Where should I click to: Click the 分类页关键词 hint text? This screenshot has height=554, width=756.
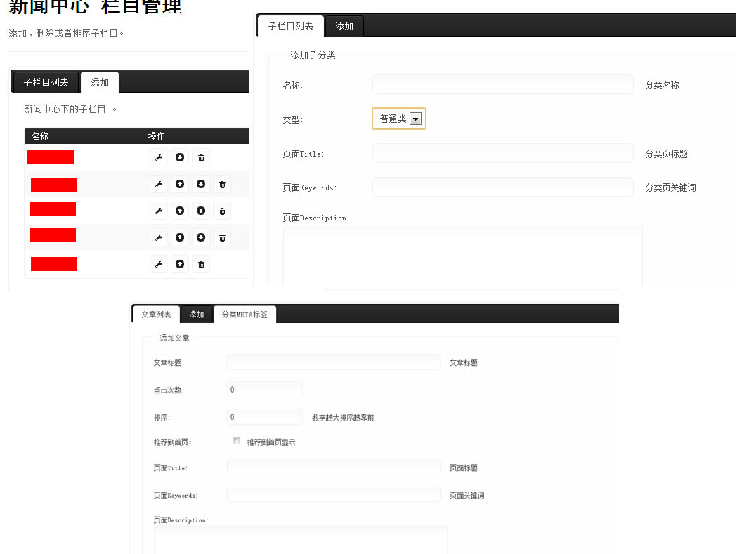(671, 187)
